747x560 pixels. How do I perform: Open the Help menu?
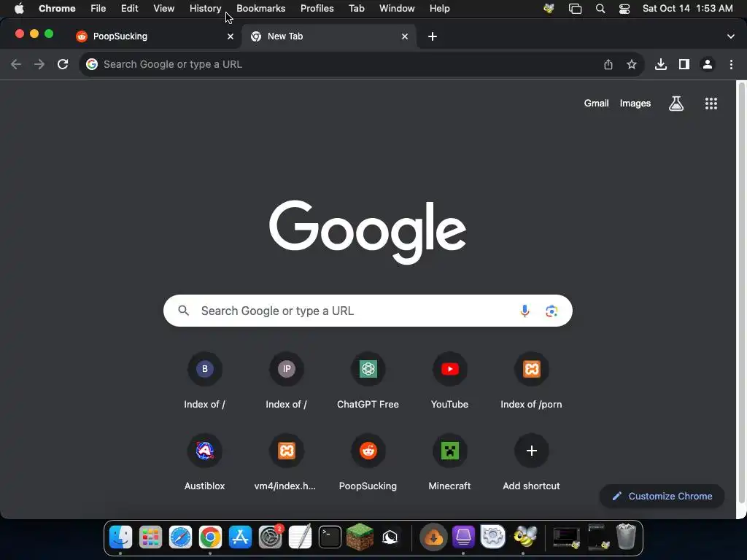pyautogui.click(x=439, y=9)
